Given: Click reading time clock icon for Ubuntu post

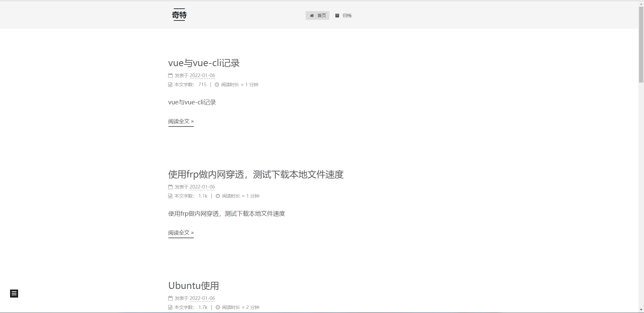Looking at the screenshot, I should tap(218, 307).
